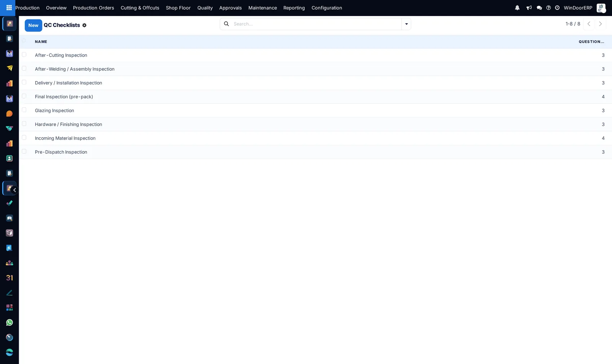
Task: Open Incoming Material Inspection checklist
Action: point(65,138)
